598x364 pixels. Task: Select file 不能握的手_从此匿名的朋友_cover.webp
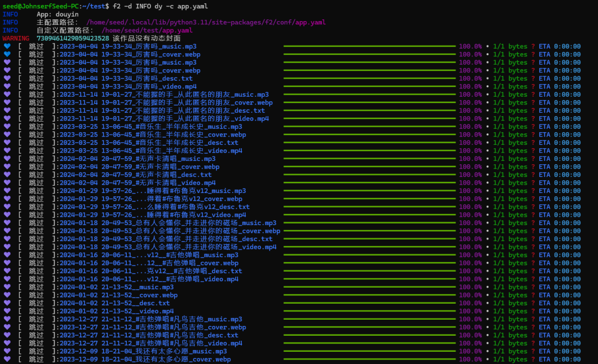(166, 102)
